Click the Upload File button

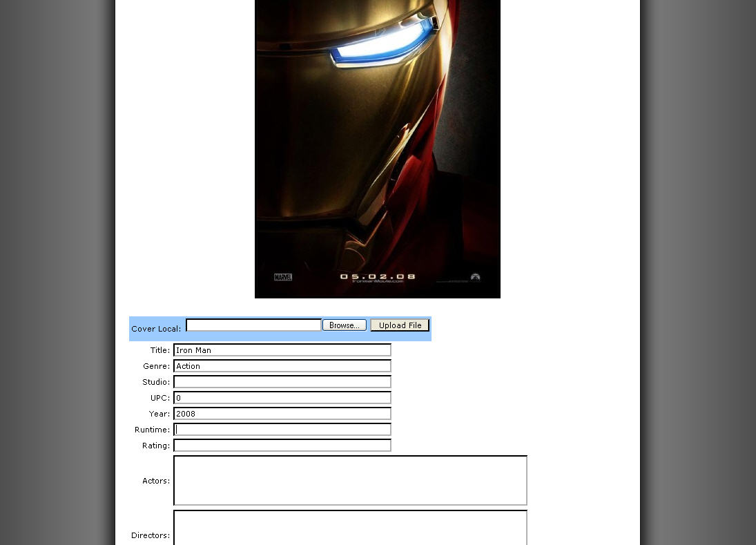click(400, 325)
